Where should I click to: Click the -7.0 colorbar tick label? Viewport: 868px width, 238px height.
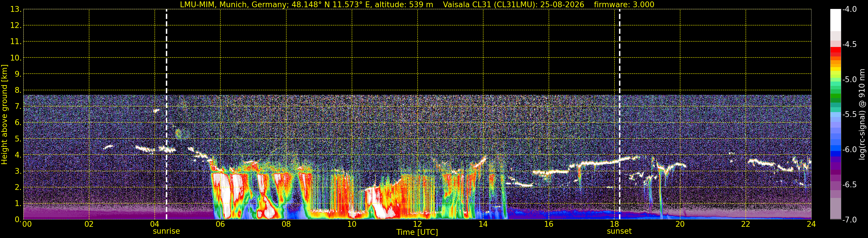(849, 220)
